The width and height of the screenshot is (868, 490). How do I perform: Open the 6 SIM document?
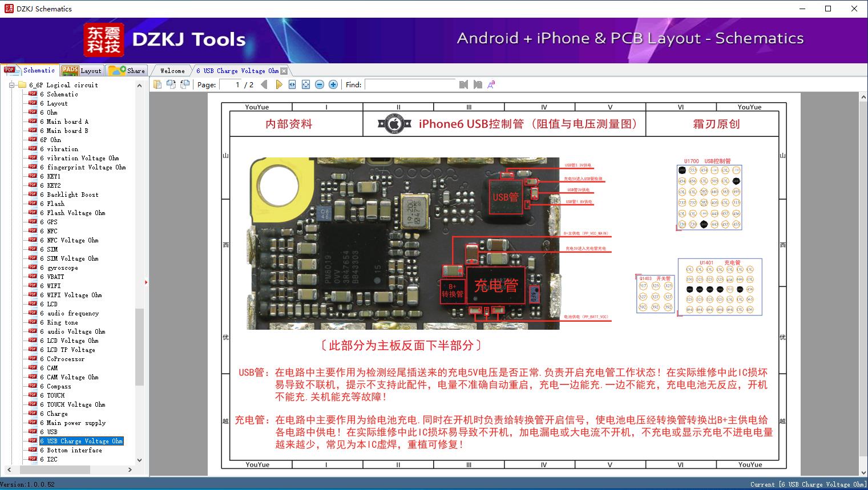(x=49, y=249)
